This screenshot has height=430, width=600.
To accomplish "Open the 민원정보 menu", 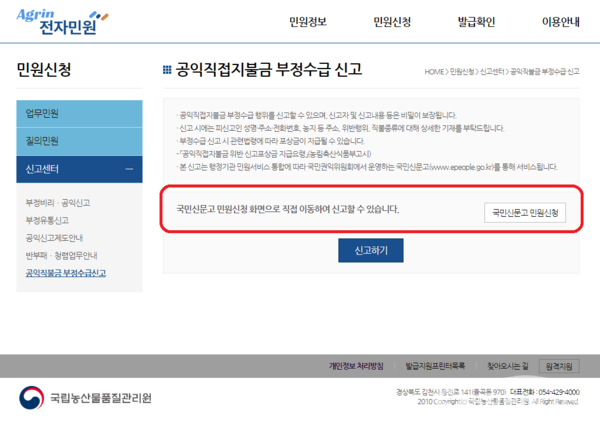I will pyautogui.click(x=308, y=22).
